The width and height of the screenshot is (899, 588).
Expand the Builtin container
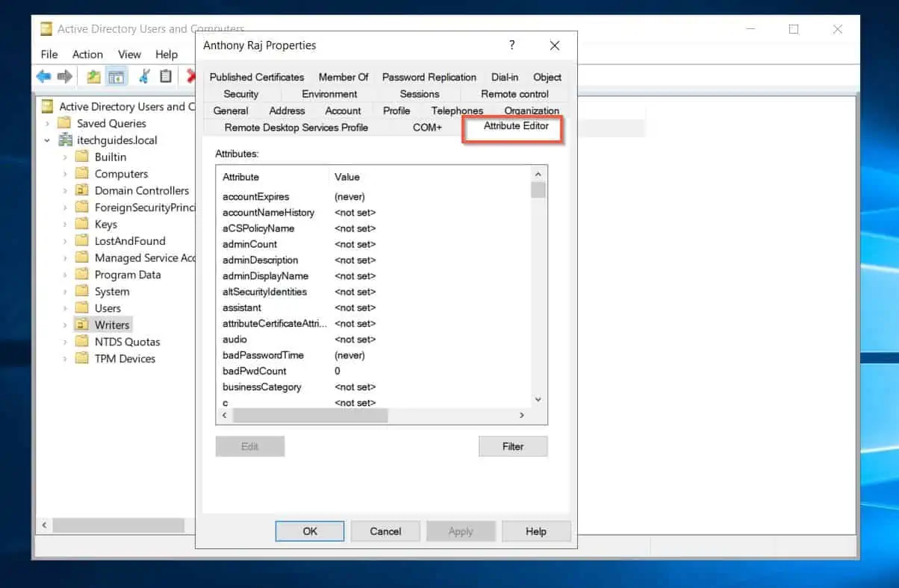tap(65, 157)
